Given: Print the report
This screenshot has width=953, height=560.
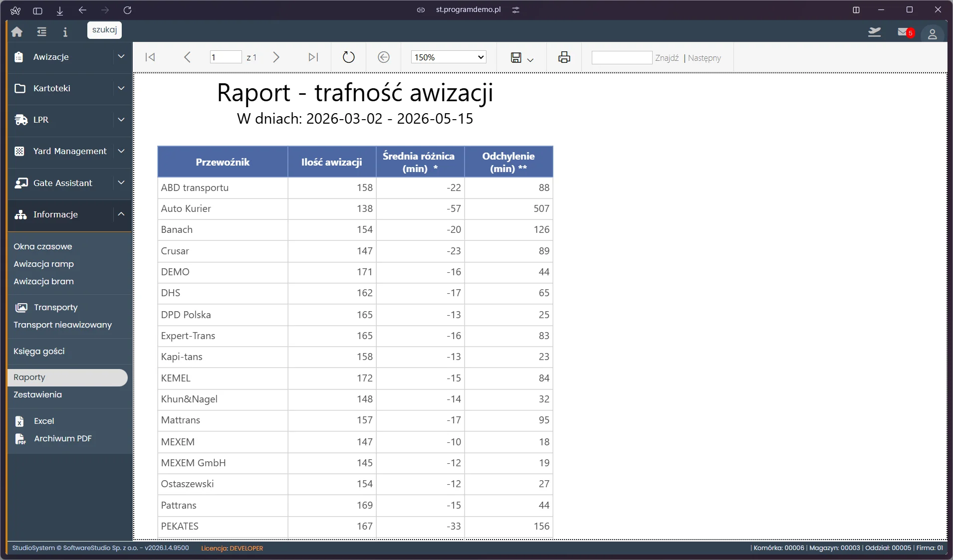Looking at the screenshot, I should [564, 57].
